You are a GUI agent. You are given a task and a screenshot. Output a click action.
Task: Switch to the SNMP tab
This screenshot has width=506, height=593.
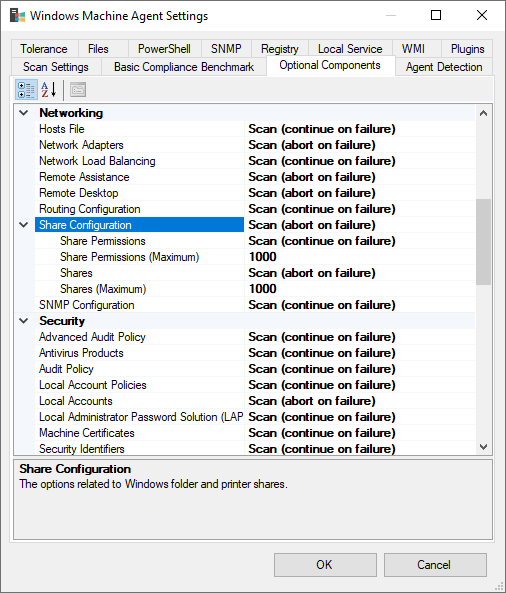(x=226, y=49)
